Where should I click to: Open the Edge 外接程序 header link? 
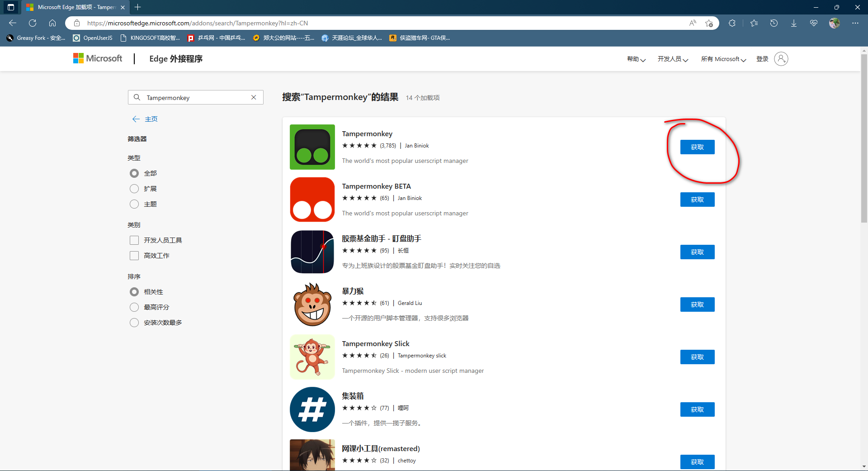176,59
